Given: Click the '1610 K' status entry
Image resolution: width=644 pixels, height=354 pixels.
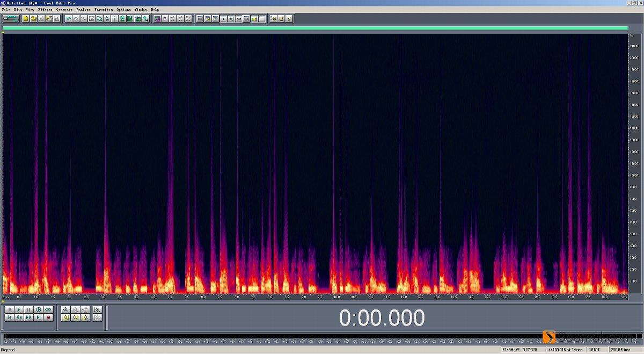Looking at the screenshot, I should 597,350.
